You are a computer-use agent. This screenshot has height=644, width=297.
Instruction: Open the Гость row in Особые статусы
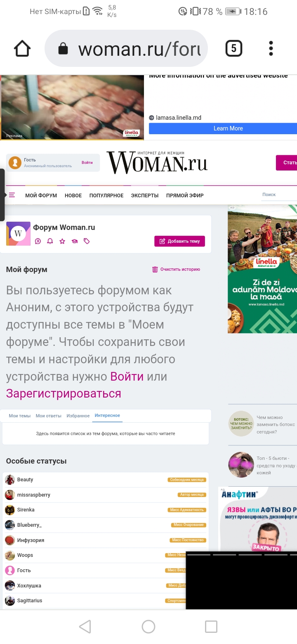click(x=24, y=571)
